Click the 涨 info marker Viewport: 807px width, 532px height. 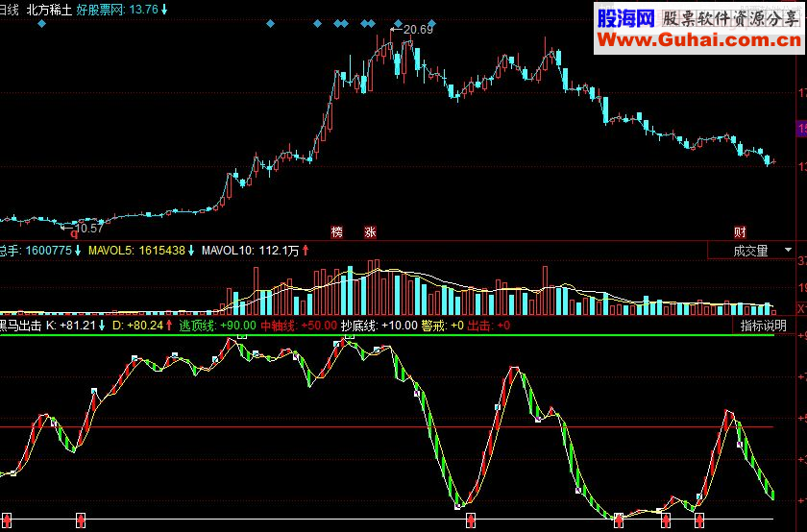[370, 232]
